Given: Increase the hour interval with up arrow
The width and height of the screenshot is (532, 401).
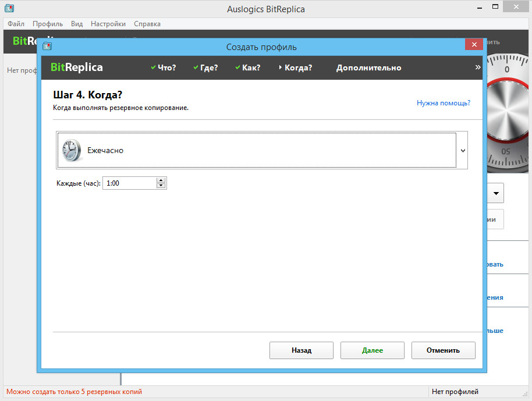Looking at the screenshot, I should click(x=161, y=180).
